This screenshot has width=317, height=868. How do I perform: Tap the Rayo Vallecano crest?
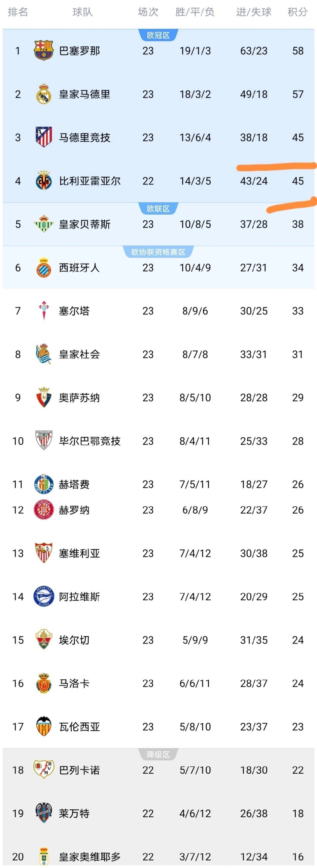tap(44, 769)
